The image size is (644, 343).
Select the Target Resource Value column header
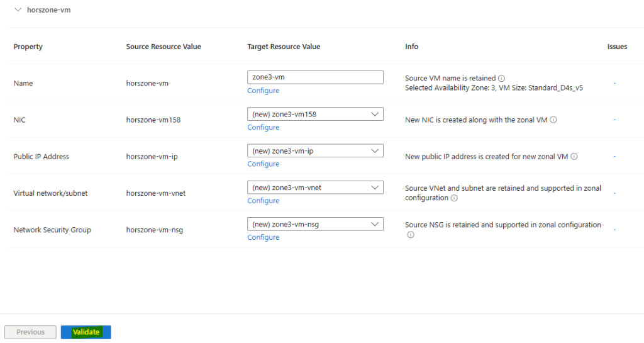(284, 47)
